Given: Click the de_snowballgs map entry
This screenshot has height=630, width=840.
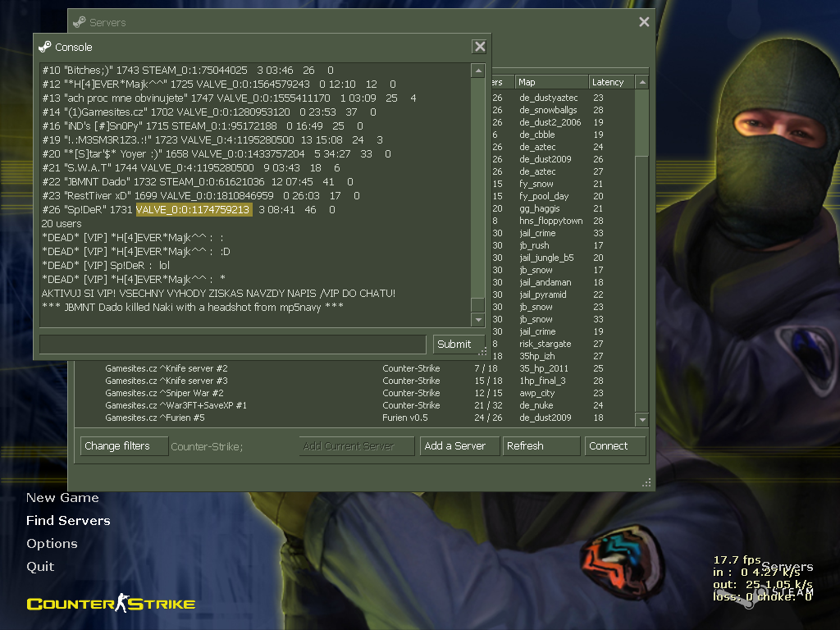Looking at the screenshot, I should tap(548, 111).
